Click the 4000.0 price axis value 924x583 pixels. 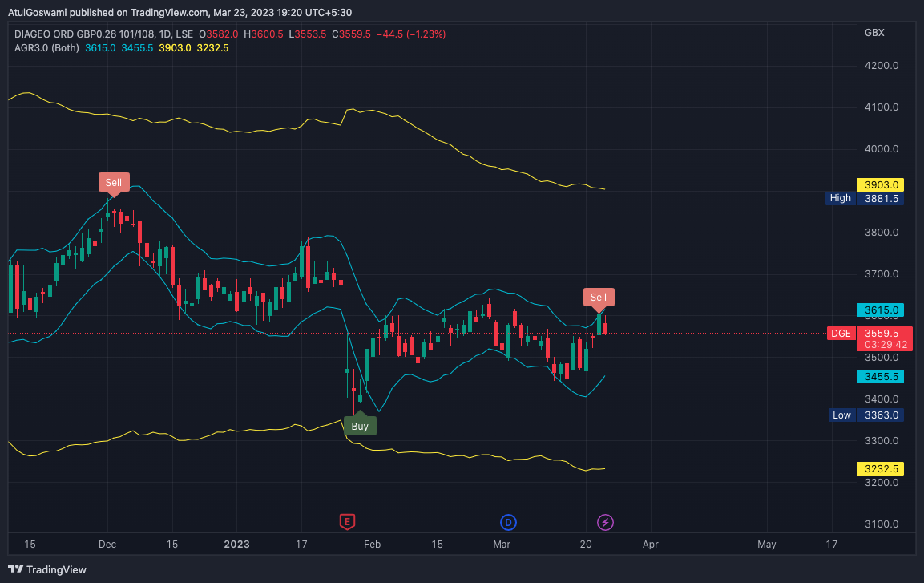coord(882,148)
